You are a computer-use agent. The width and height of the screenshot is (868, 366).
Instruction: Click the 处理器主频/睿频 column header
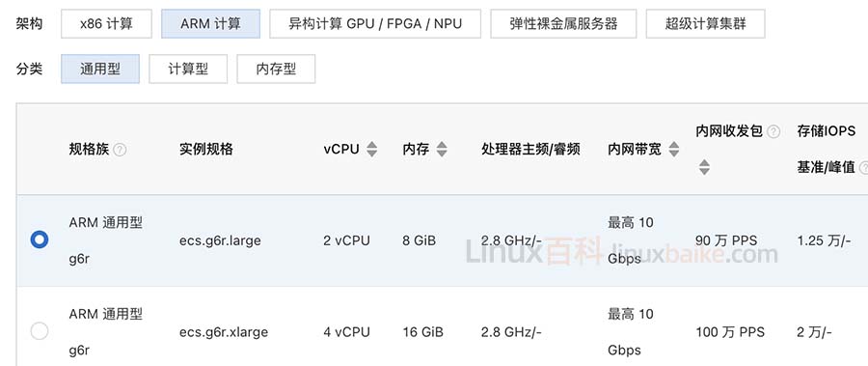tap(530, 149)
